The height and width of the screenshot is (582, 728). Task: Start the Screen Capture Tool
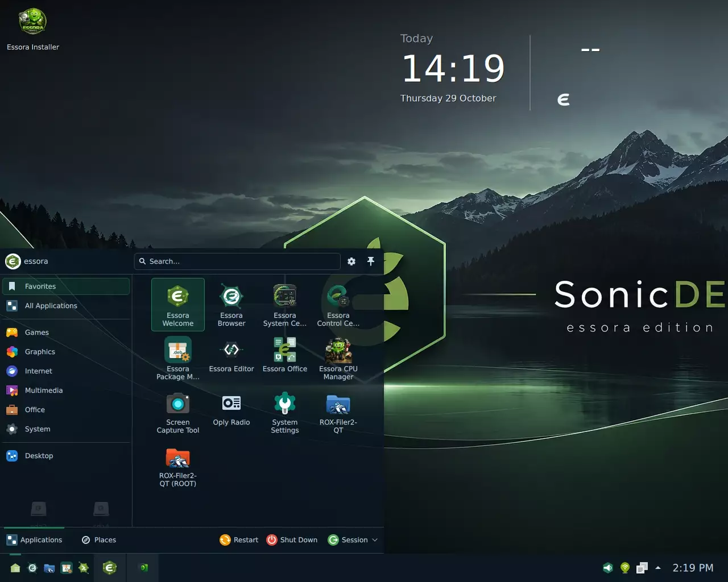(x=178, y=411)
